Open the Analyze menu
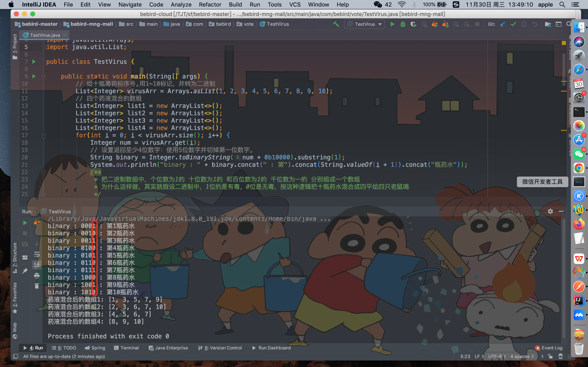 pos(181,5)
